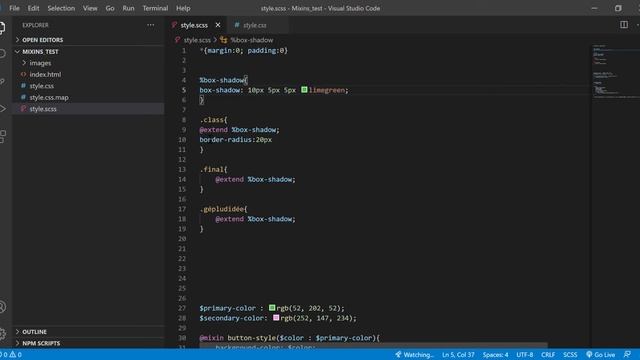
Task: Click the breadcrumb %box-shadow symbol icon
Action: tap(223, 40)
